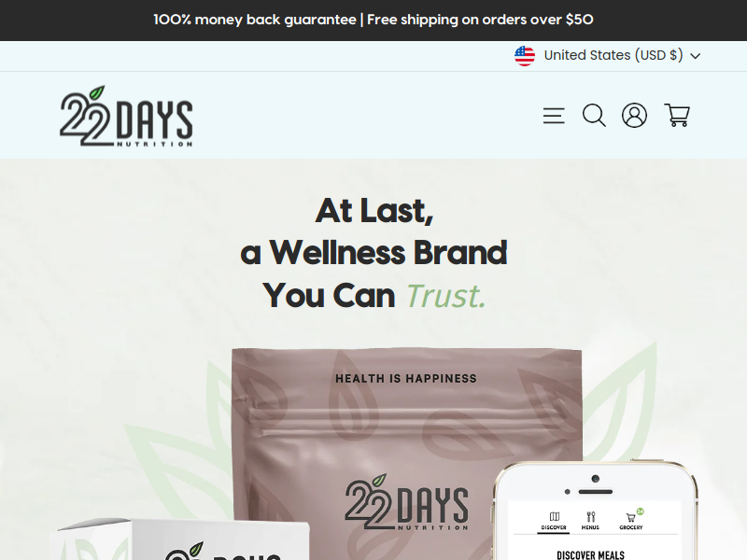
Task: Tap the Discover map icon on phone
Action: 554,517
